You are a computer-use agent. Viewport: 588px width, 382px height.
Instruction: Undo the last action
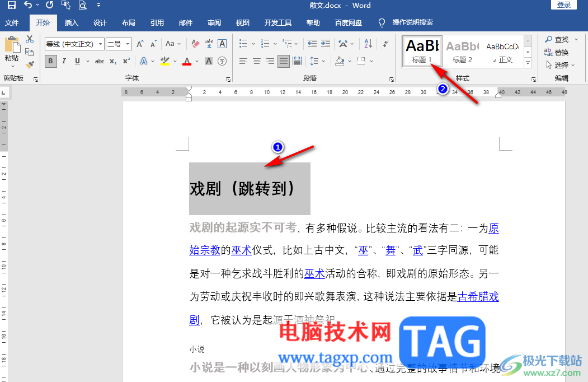pyautogui.click(x=28, y=5)
